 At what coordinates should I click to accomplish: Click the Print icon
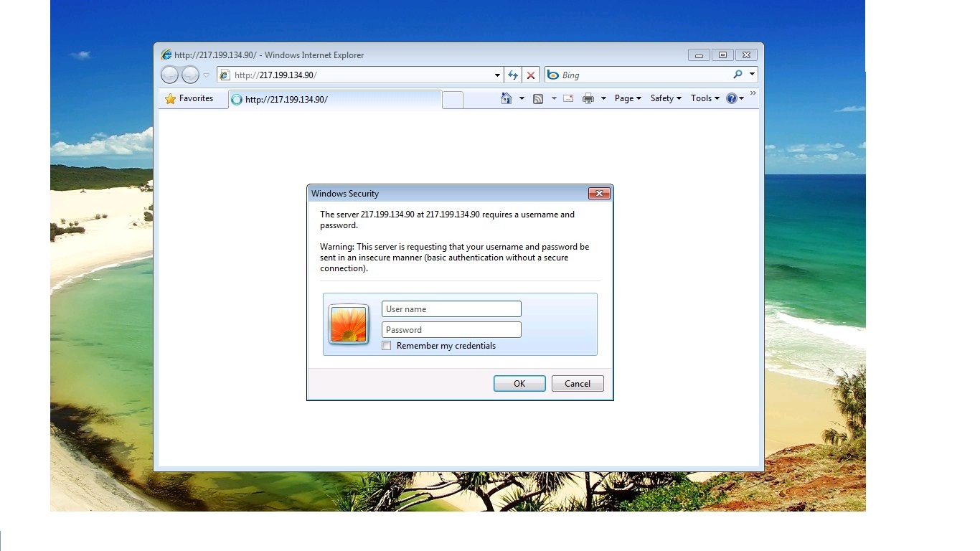point(588,98)
